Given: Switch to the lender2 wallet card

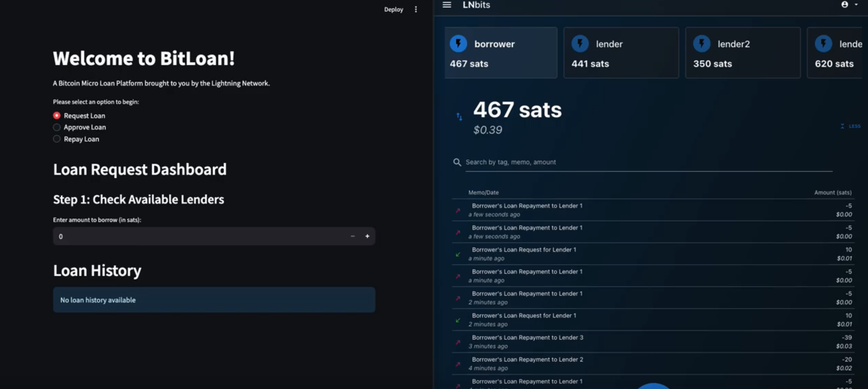Looking at the screenshot, I should tap(742, 53).
